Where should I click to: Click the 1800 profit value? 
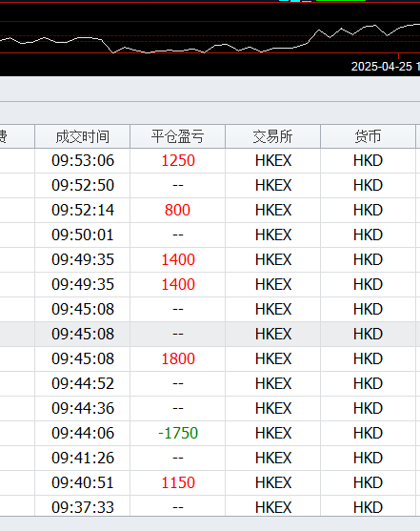[178, 358]
